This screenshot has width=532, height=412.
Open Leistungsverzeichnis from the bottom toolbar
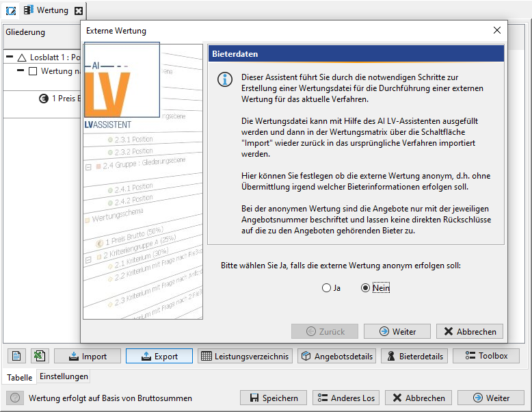pyautogui.click(x=245, y=356)
